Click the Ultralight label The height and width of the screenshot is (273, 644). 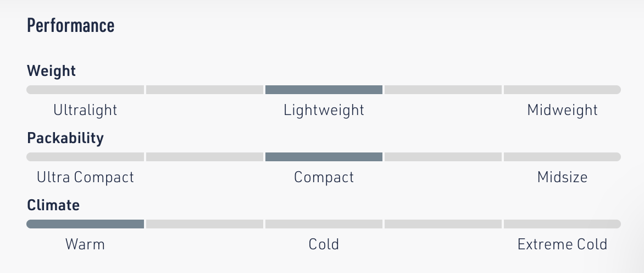click(85, 110)
